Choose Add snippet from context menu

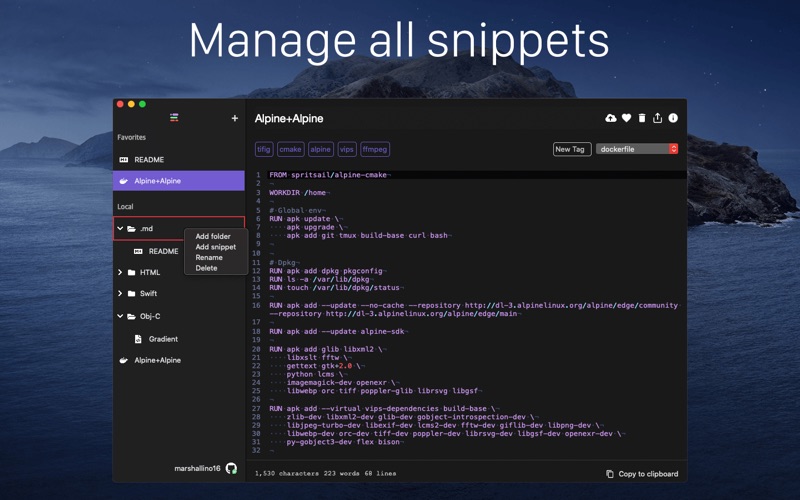click(x=216, y=247)
